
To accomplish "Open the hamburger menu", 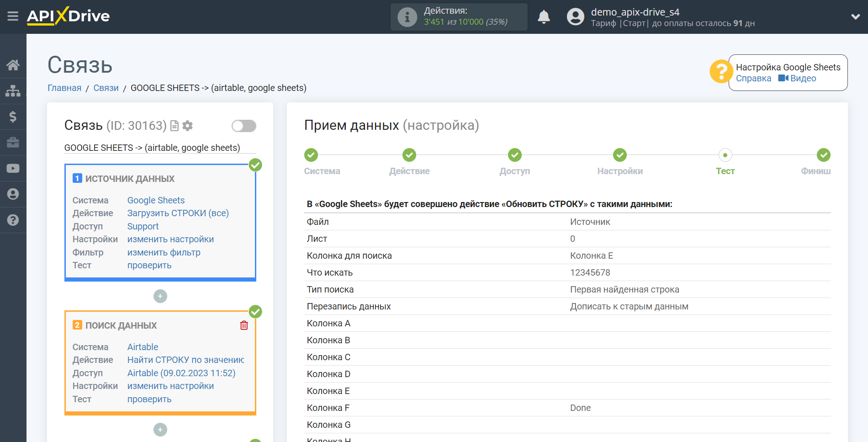I will (13, 16).
